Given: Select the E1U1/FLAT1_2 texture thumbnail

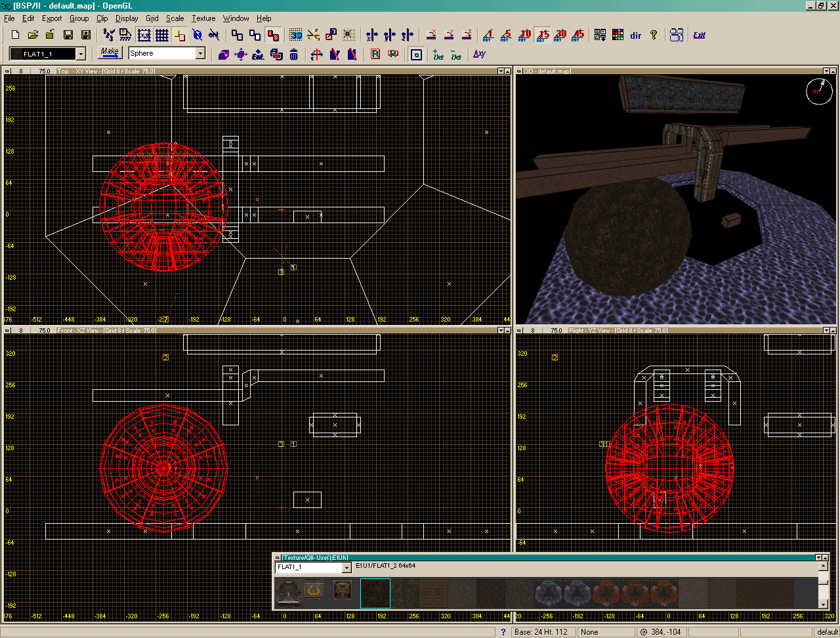Looking at the screenshot, I should pos(375,593).
